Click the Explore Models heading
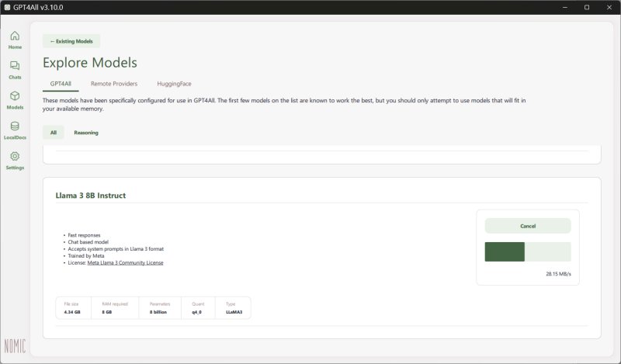This screenshot has width=621, height=364. pos(90,63)
